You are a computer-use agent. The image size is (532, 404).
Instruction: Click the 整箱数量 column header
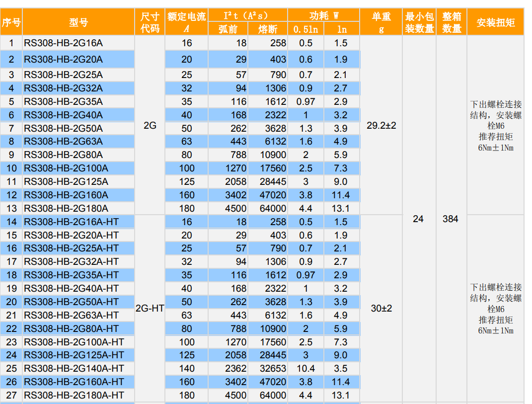(452, 22)
